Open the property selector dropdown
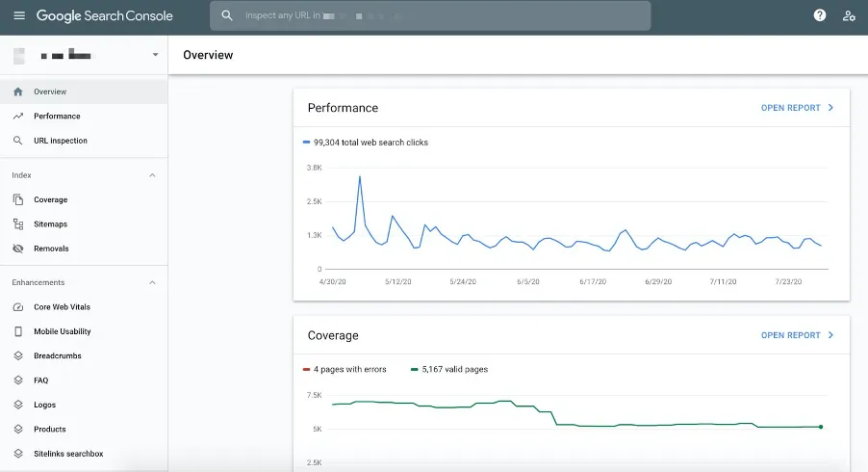This screenshot has width=868, height=472. pos(155,55)
